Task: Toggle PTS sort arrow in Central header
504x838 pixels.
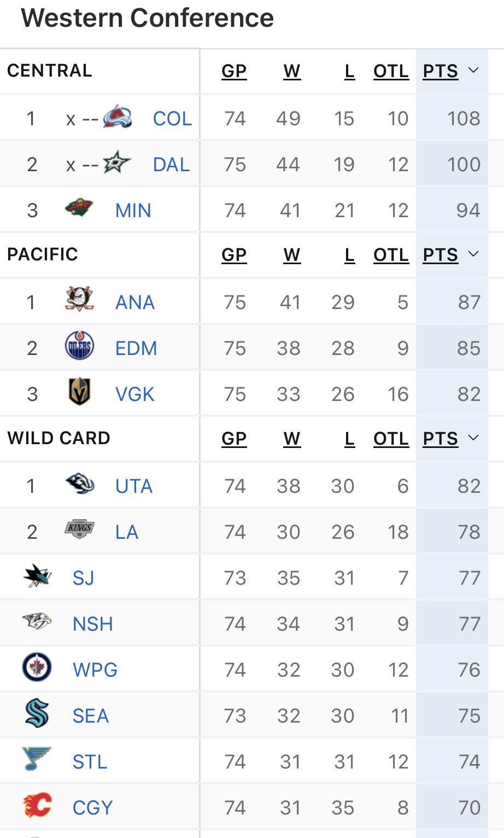Action: 473,71
